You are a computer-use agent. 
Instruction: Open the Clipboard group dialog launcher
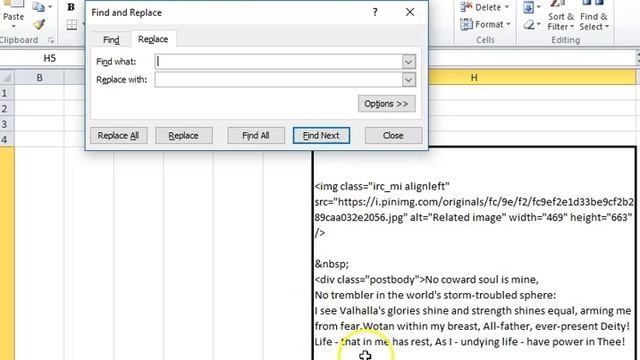(51, 40)
